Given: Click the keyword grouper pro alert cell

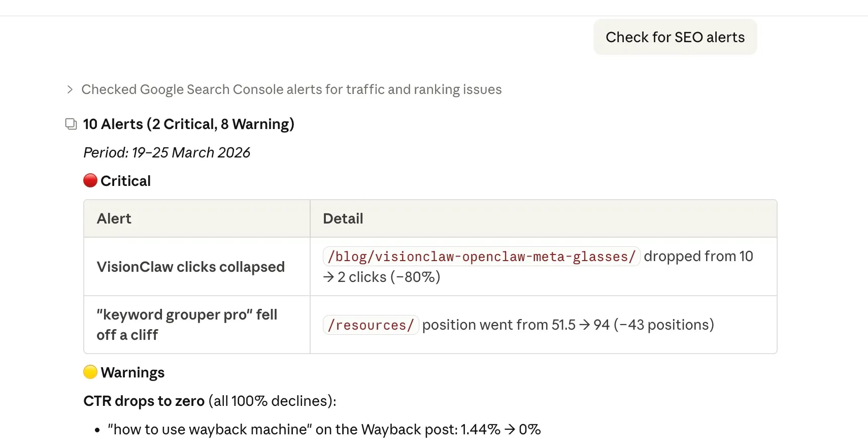Looking at the screenshot, I should click(187, 325).
